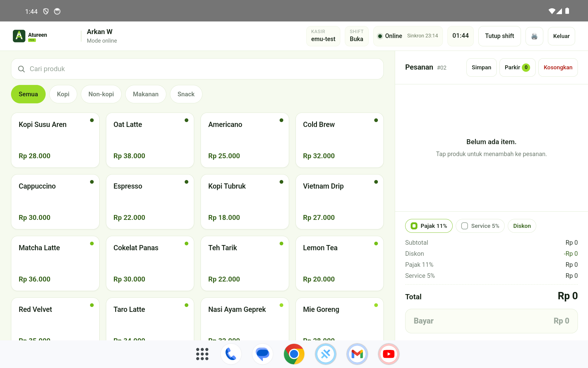Open Gmail from the dock
Screen dimensions: 588x368
click(x=357, y=354)
